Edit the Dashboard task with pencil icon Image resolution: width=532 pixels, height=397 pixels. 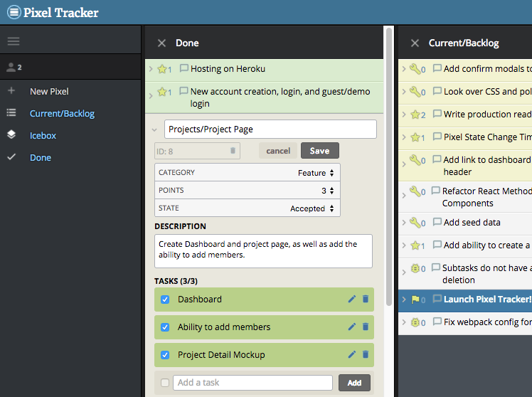352,299
